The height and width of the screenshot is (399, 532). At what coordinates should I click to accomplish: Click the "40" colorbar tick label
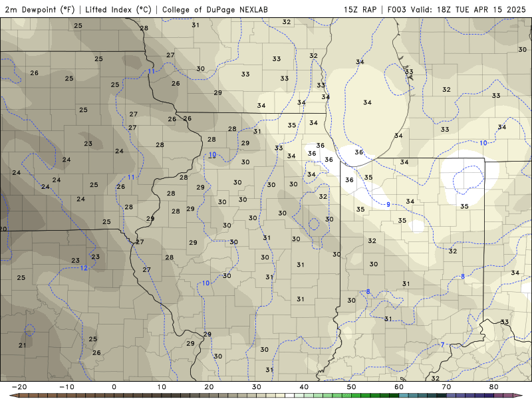[304, 387]
